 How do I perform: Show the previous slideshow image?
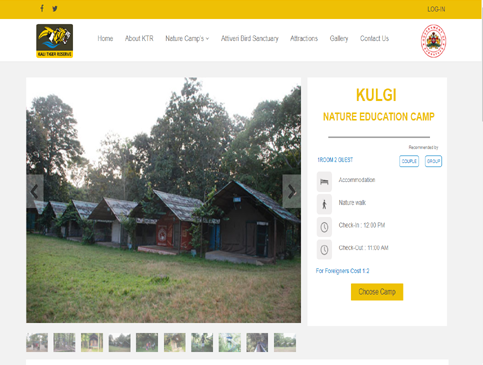[x=35, y=191]
